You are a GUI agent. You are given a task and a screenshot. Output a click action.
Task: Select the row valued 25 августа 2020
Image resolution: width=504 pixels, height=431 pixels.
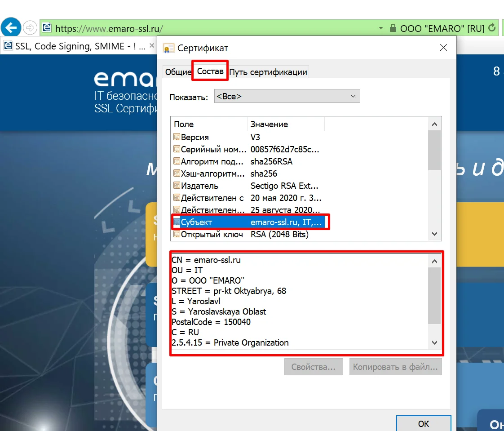coord(248,210)
